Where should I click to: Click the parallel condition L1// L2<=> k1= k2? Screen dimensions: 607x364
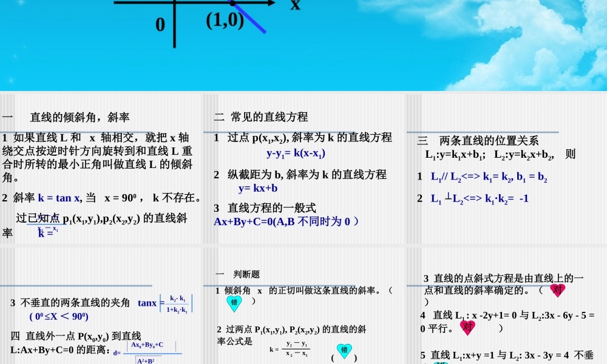[489, 177]
